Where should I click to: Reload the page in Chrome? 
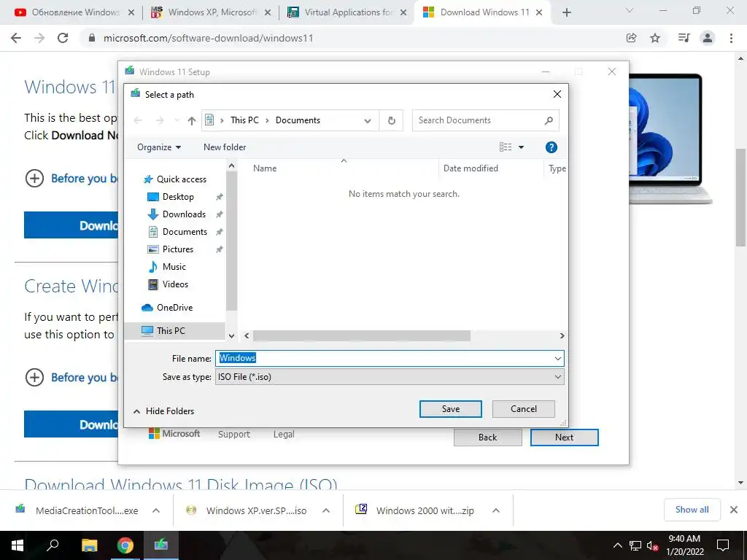coord(63,38)
